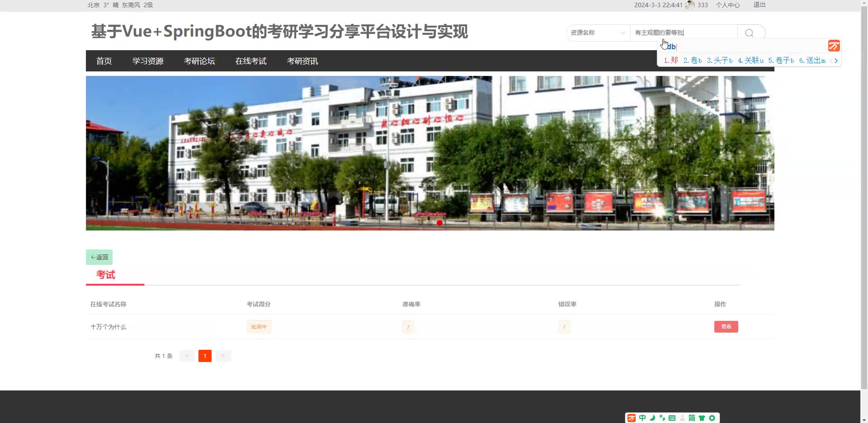Toggle punctuation mode icon on IME toolbar
The width and height of the screenshot is (868, 423).
coord(662,418)
